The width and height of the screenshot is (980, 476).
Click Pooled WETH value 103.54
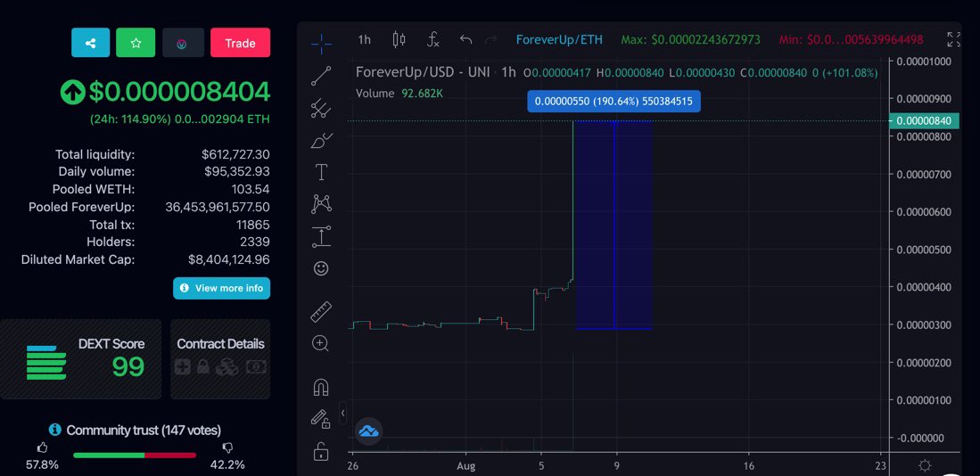click(x=251, y=189)
